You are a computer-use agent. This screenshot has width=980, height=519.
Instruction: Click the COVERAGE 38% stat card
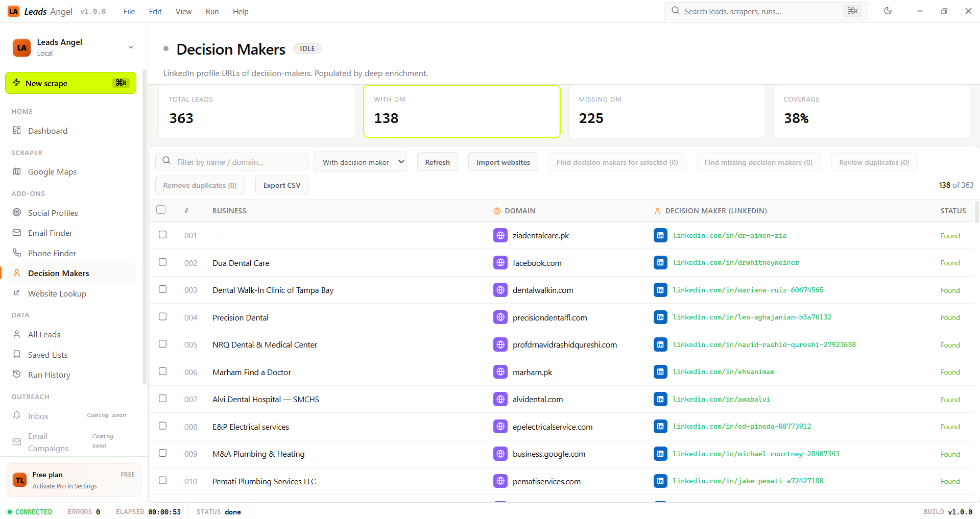871,111
